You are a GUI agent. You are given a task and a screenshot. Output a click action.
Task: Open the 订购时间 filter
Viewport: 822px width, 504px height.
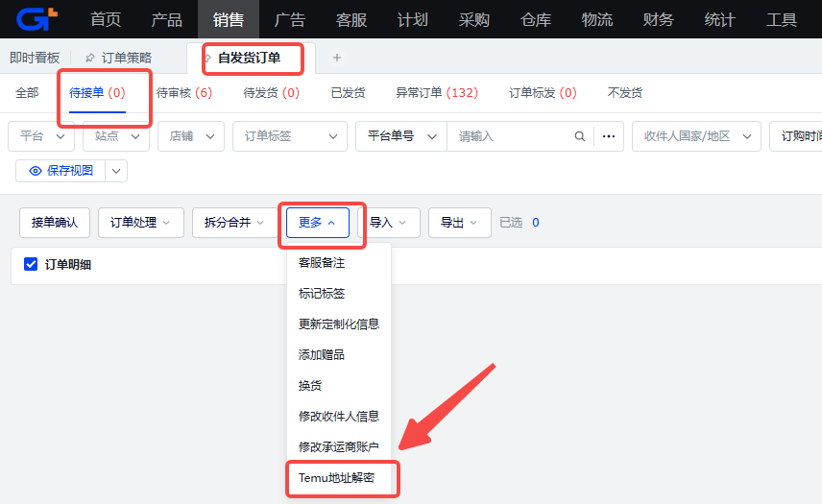(796, 136)
